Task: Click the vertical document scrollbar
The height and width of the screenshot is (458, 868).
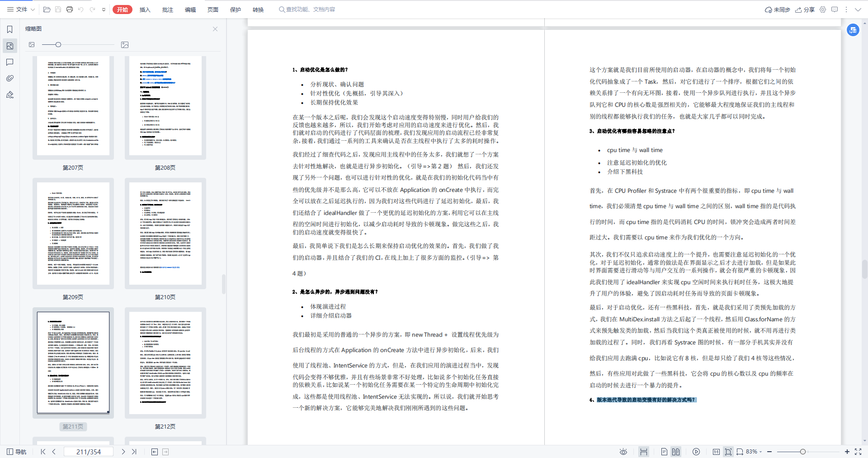Action: [864, 270]
